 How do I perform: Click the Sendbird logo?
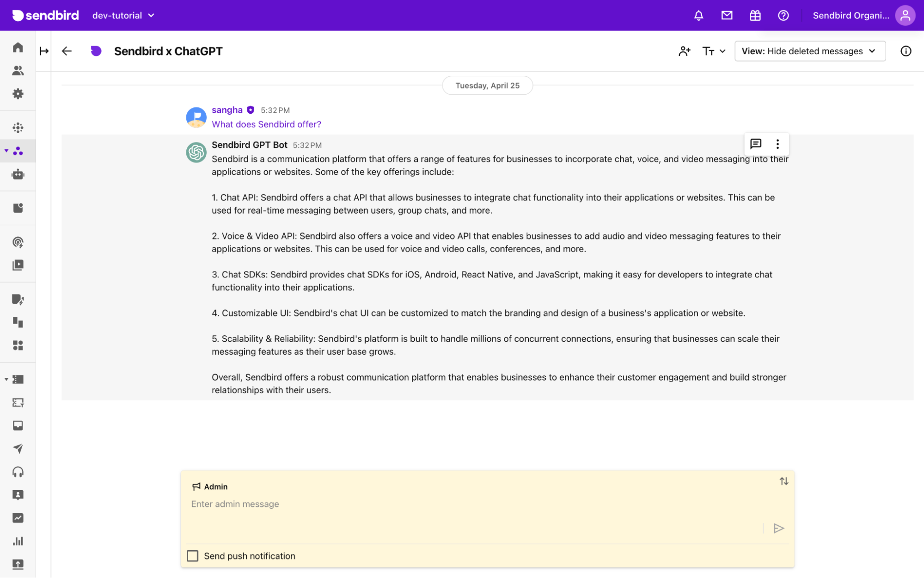pos(45,15)
